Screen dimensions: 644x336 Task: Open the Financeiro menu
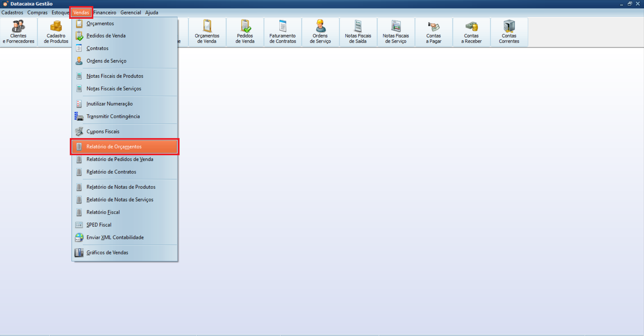point(105,12)
